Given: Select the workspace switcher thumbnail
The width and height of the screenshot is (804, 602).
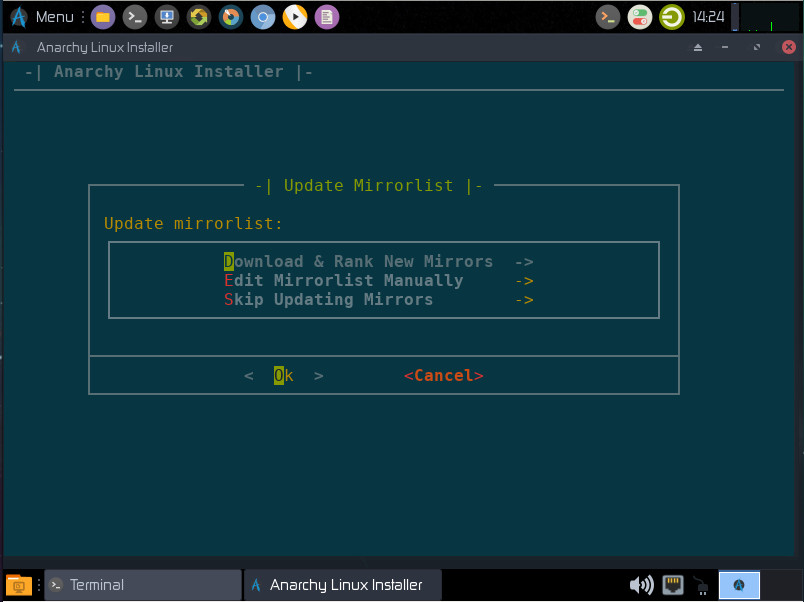Looking at the screenshot, I should tap(739, 585).
